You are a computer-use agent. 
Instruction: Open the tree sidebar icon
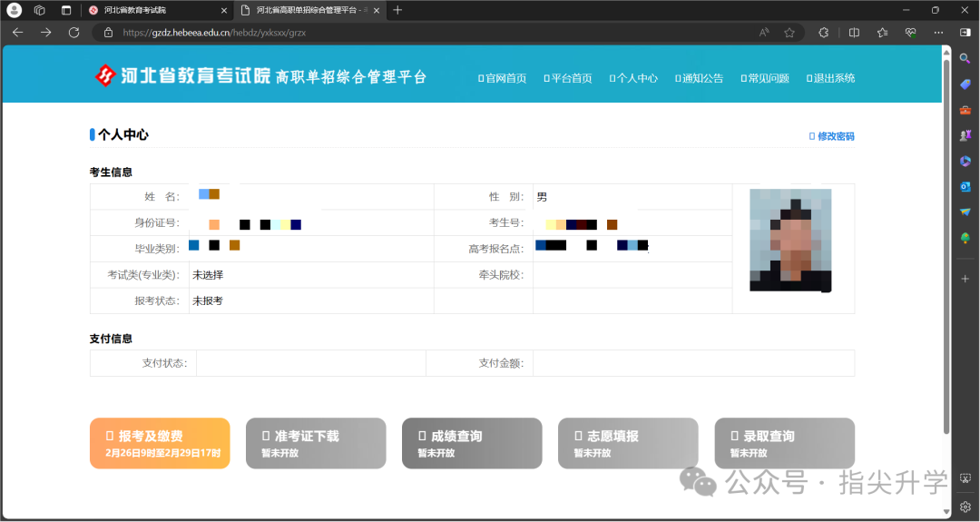tap(965, 238)
